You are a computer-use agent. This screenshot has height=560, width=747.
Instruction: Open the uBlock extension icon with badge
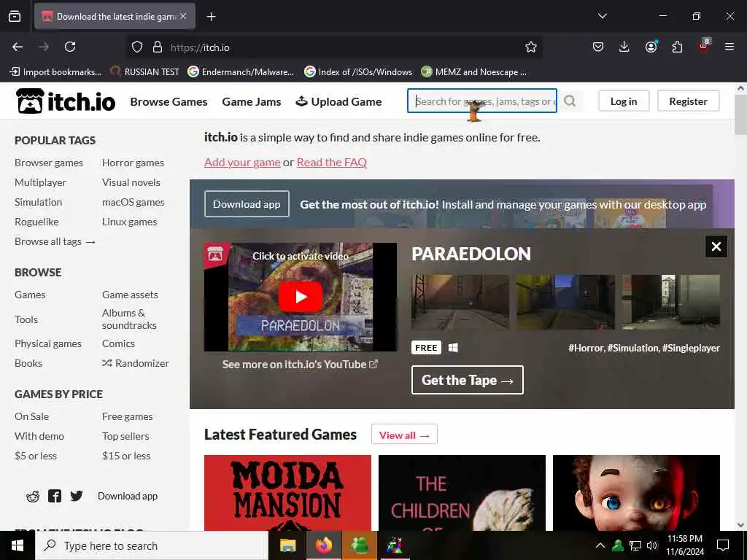[x=704, y=46]
